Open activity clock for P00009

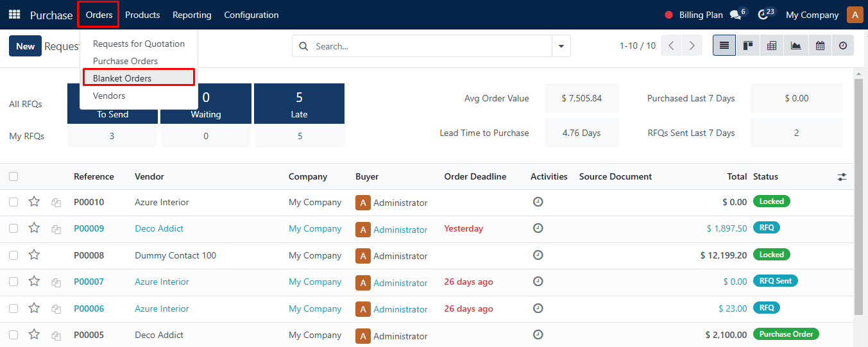(538, 228)
